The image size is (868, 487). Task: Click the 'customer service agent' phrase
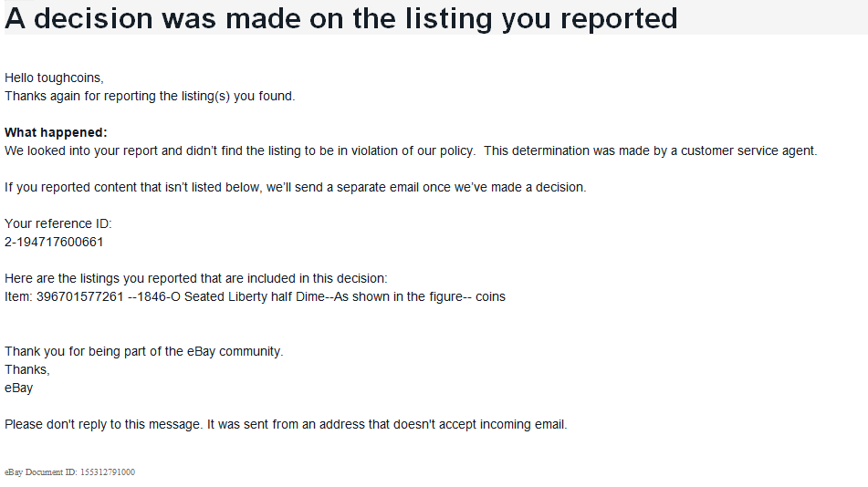[x=748, y=150]
